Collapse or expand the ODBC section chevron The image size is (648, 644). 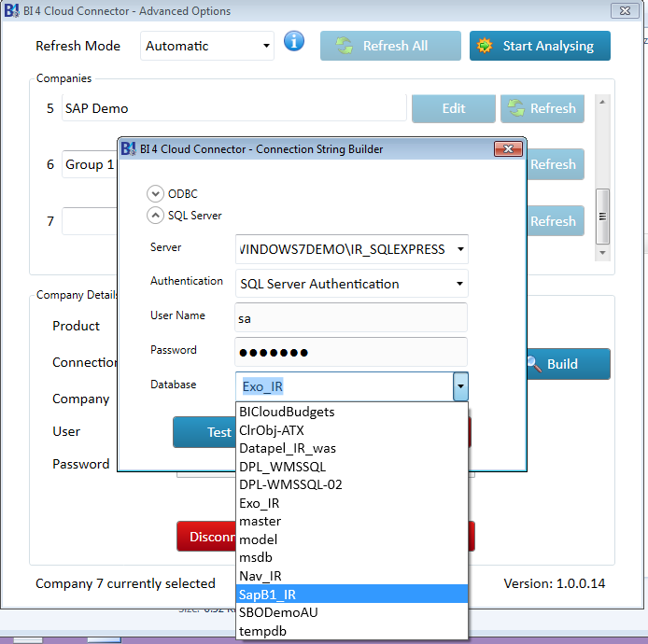[155, 194]
